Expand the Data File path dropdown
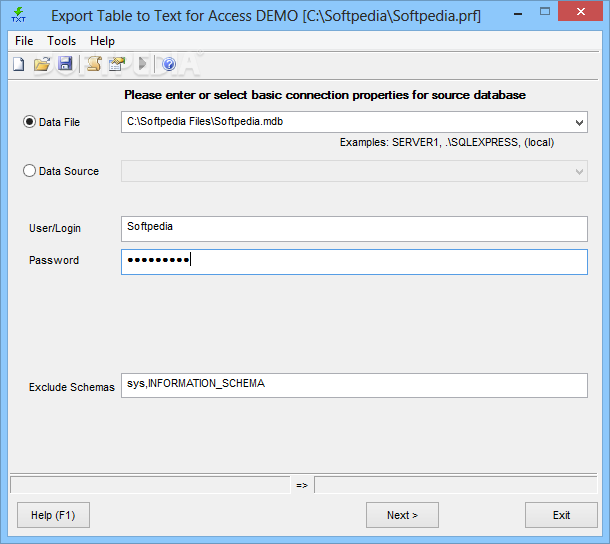The image size is (610, 544). [x=579, y=123]
